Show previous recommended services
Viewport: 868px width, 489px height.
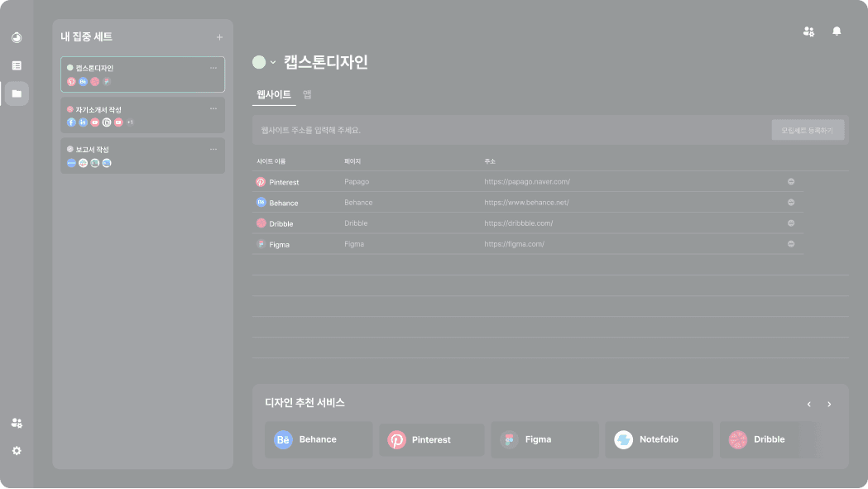[x=808, y=405]
